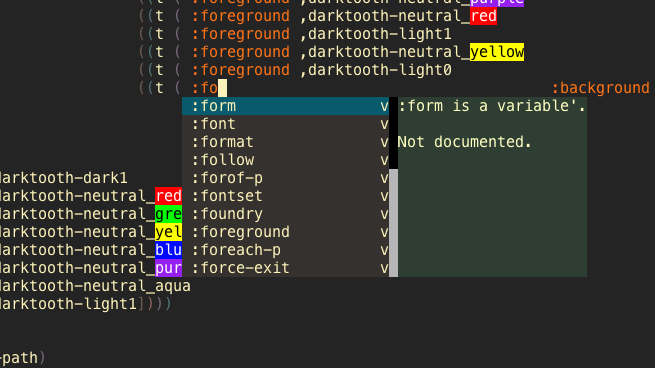Click ':foreground' on the darktooth-light1 line
This screenshot has height=368, width=655.
tap(241, 34)
